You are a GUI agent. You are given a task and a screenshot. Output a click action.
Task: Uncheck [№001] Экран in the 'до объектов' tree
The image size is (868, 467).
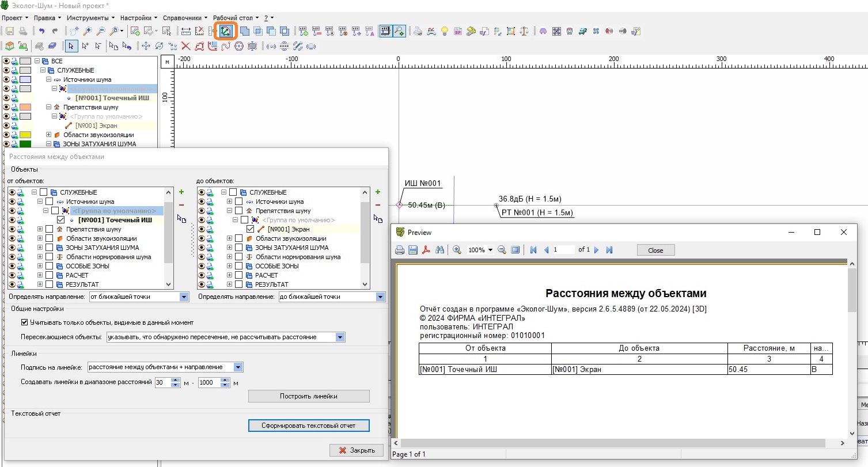[x=250, y=229]
